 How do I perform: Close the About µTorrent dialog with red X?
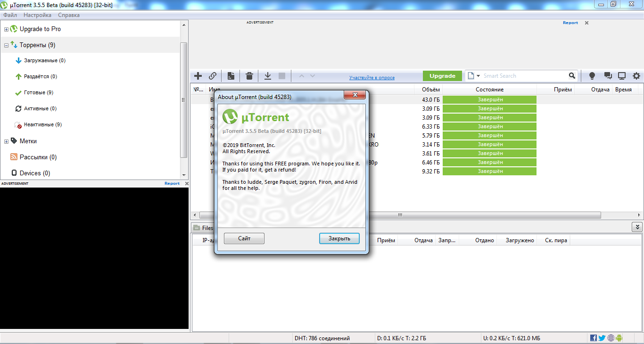[x=355, y=96]
